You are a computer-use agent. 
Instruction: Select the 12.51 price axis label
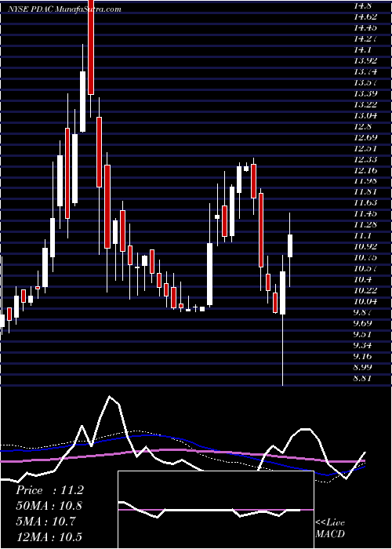[x=365, y=148]
